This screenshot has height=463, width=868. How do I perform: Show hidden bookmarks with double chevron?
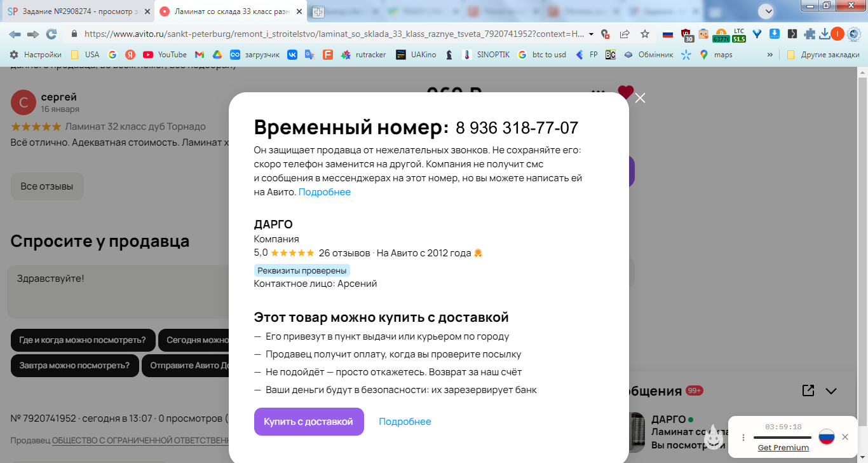pos(770,55)
